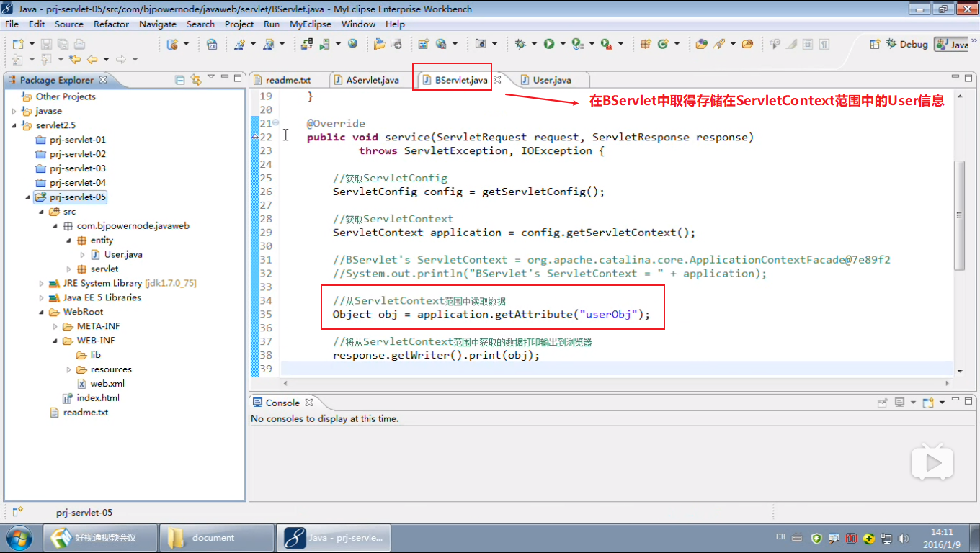Collapse the servlet2.5 working set
Screen dimensions: 980x553
tap(14, 125)
